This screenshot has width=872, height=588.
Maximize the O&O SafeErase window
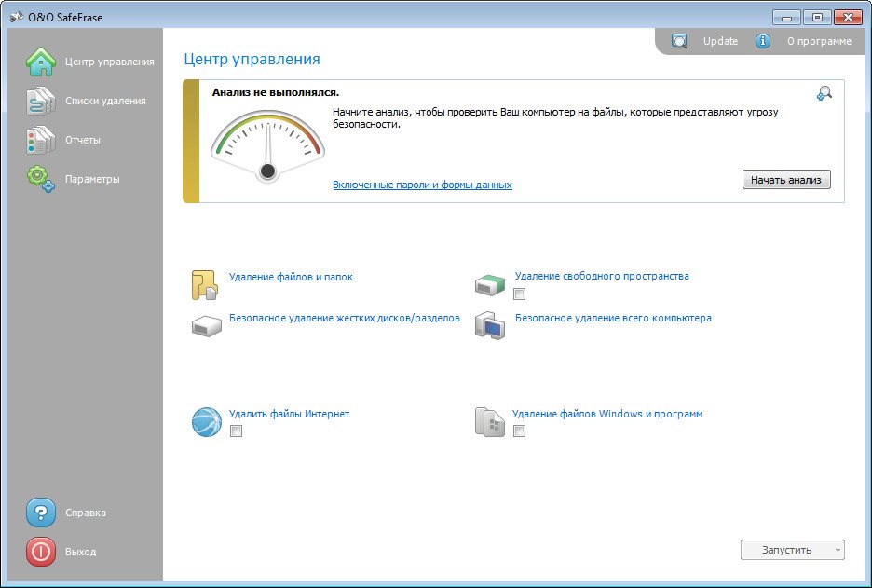(x=817, y=18)
